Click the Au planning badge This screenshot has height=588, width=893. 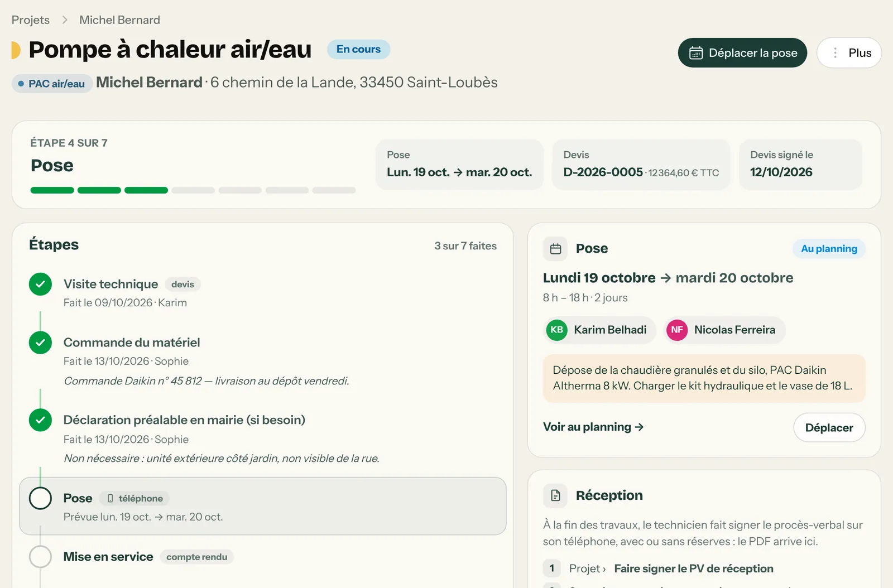(829, 249)
